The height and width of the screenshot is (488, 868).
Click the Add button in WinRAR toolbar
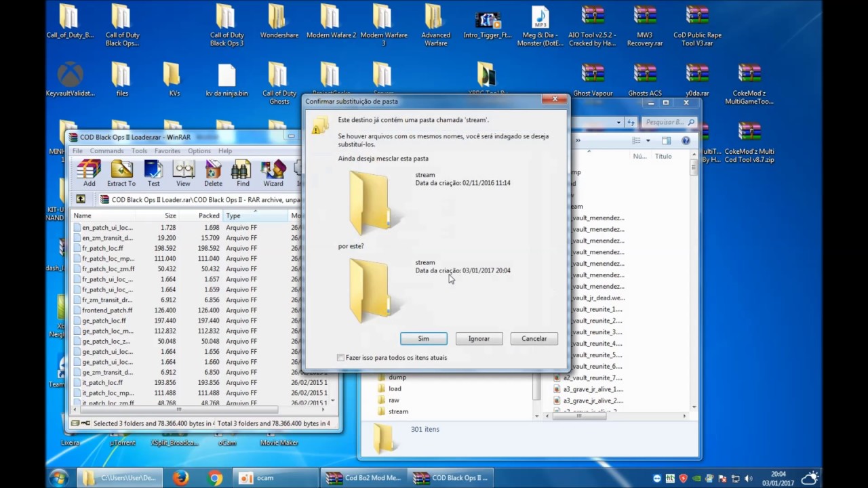coord(89,174)
